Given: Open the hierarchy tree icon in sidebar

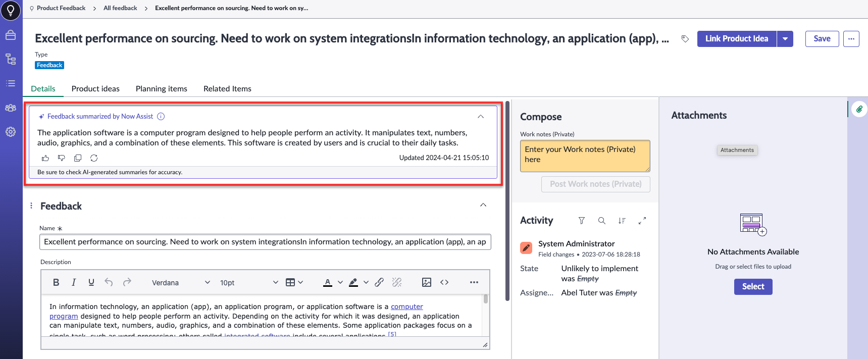Looking at the screenshot, I should click(x=11, y=59).
